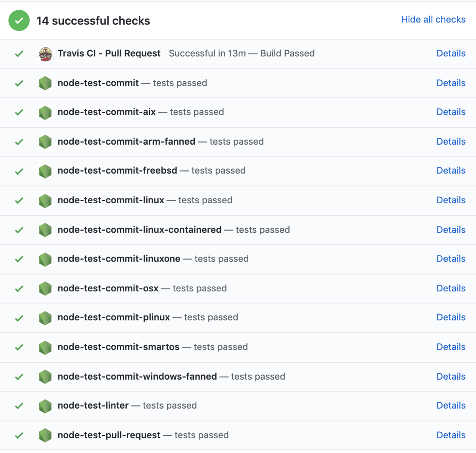Click the node-test-commit-aix hexagon icon
The width and height of the screenshot is (476, 453).
tap(45, 113)
